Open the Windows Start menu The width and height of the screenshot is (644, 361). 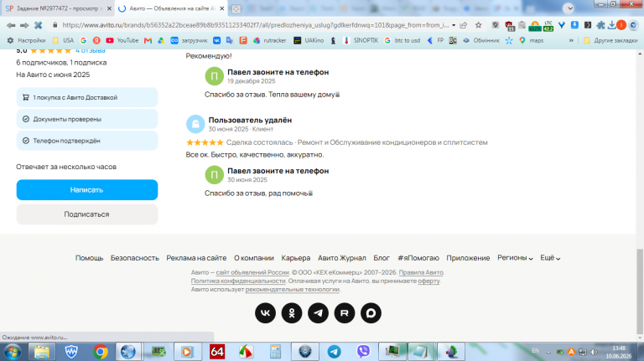pyautogui.click(x=13, y=352)
